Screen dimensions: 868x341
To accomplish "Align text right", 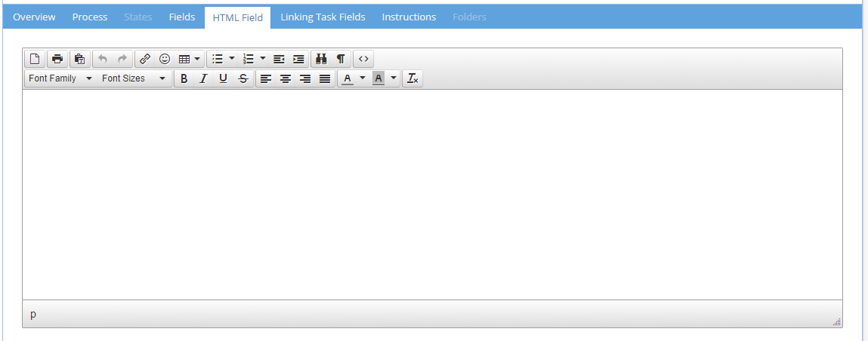I will [x=305, y=78].
